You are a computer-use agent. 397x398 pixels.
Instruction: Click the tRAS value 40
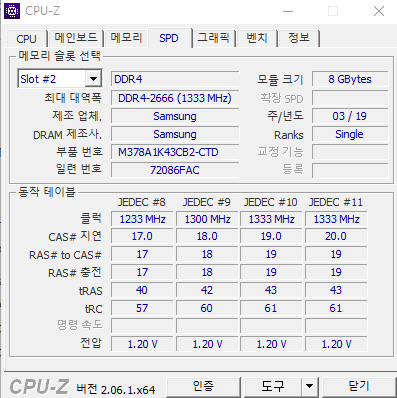[x=142, y=290]
